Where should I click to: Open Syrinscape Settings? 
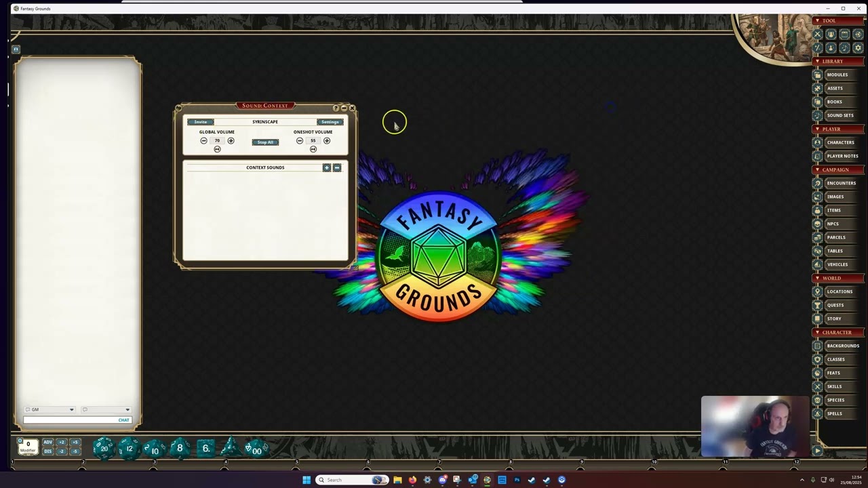click(x=330, y=122)
